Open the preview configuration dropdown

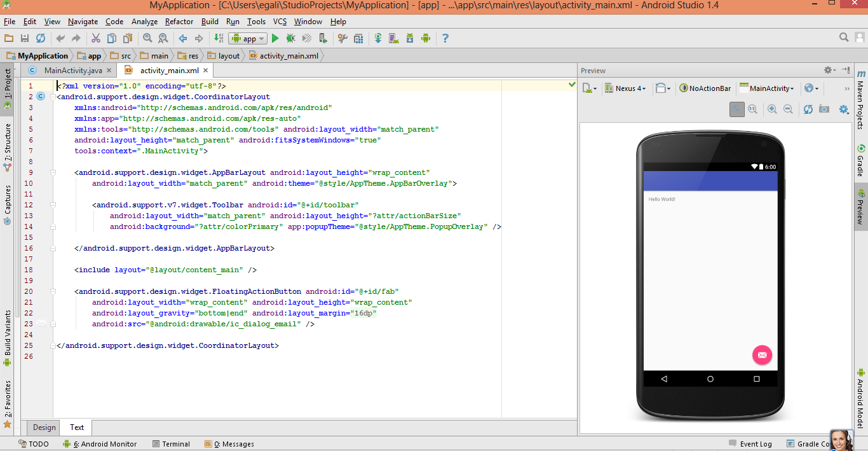point(590,88)
